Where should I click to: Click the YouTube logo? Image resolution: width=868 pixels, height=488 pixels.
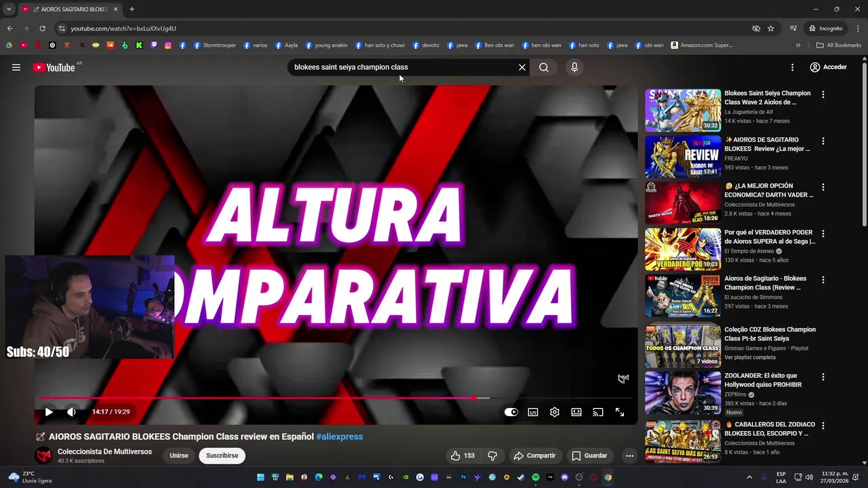pyautogui.click(x=54, y=67)
